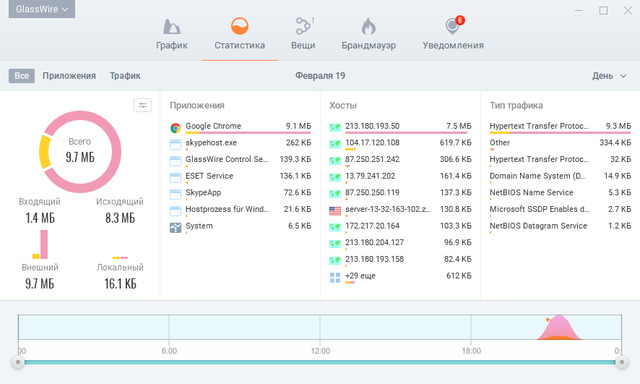
Task: Click the statistics filter settings icon
Action: (x=142, y=105)
